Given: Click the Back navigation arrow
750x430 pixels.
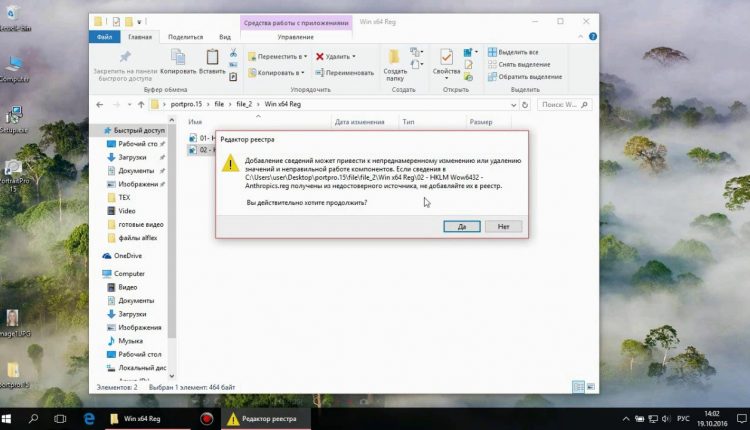Looking at the screenshot, I should (x=99, y=104).
